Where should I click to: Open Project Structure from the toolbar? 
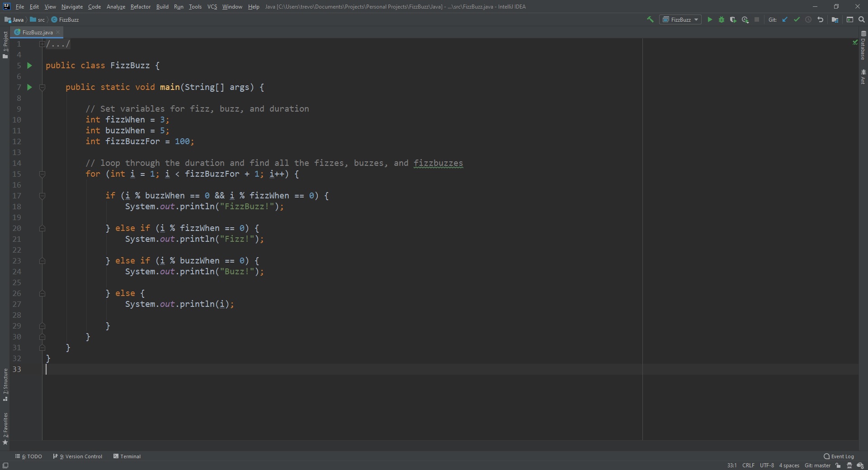pyautogui.click(x=835, y=19)
